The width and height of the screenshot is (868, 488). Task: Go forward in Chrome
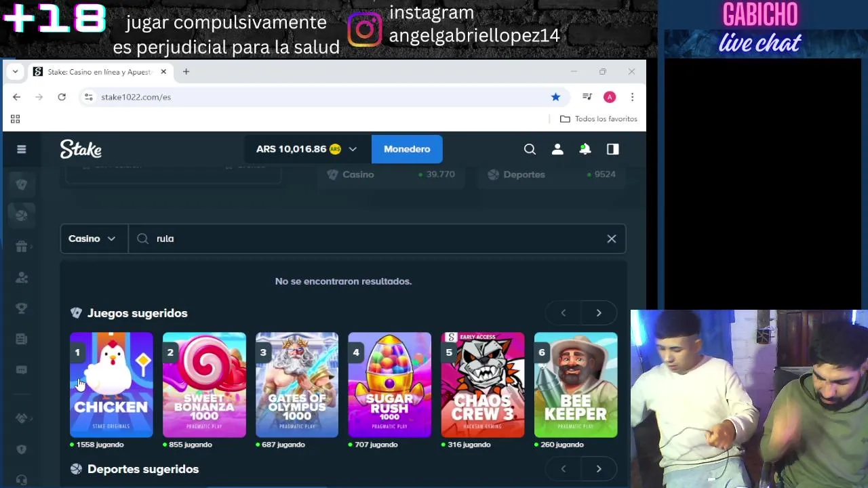point(39,97)
